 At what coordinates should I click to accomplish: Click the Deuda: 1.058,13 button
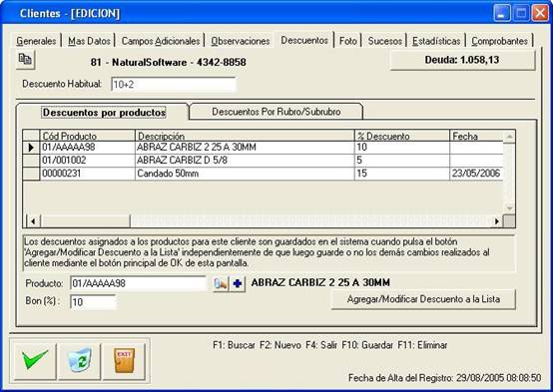(x=462, y=60)
